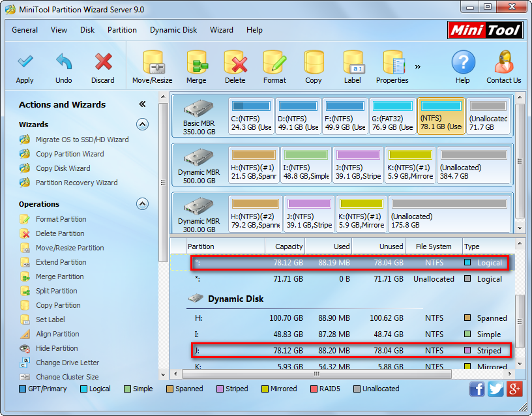This screenshot has width=532, height=416.
Task: Choose Hide Partition operation
Action: click(x=57, y=348)
